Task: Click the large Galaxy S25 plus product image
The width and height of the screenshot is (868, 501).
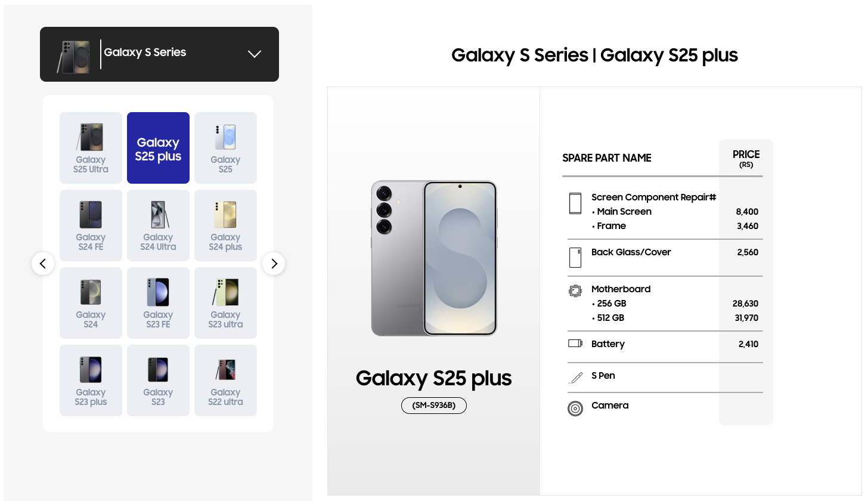Action: point(433,258)
